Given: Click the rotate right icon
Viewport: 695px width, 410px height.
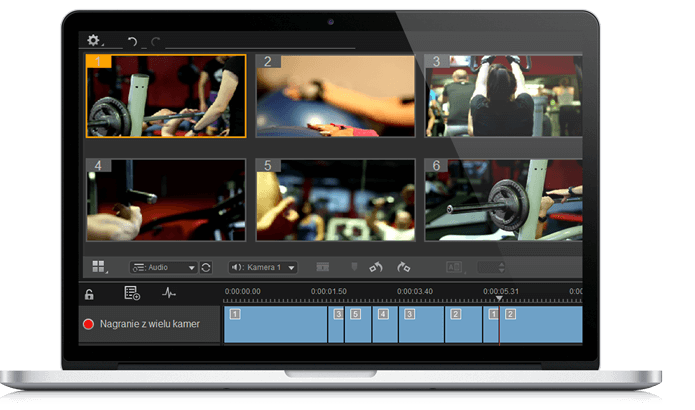Looking at the screenshot, I should [404, 267].
